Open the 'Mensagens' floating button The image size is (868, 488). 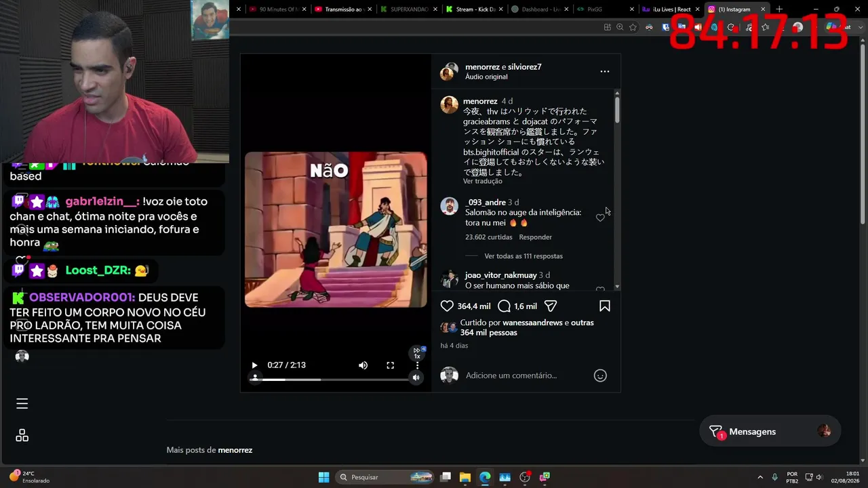pyautogui.click(x=770, y=432)
